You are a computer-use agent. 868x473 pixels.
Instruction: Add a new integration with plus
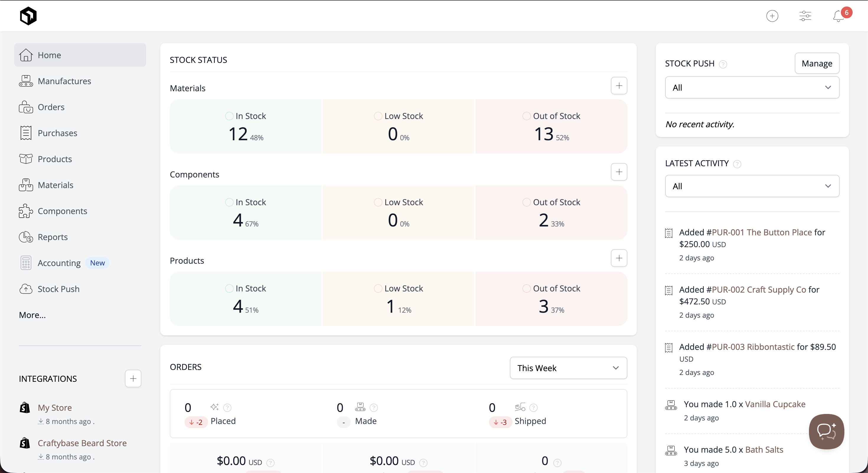coord(133,378)
